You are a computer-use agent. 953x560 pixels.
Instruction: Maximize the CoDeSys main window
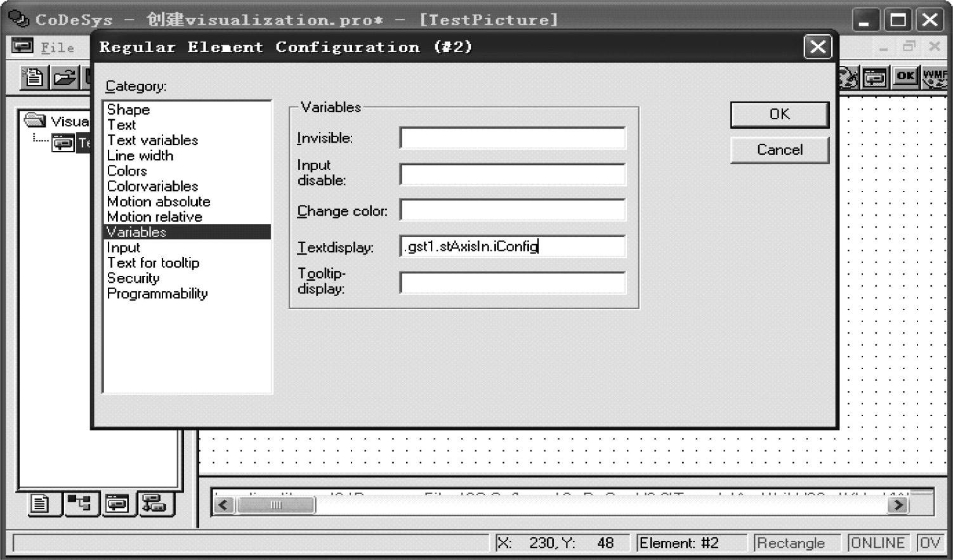point(898,20)
